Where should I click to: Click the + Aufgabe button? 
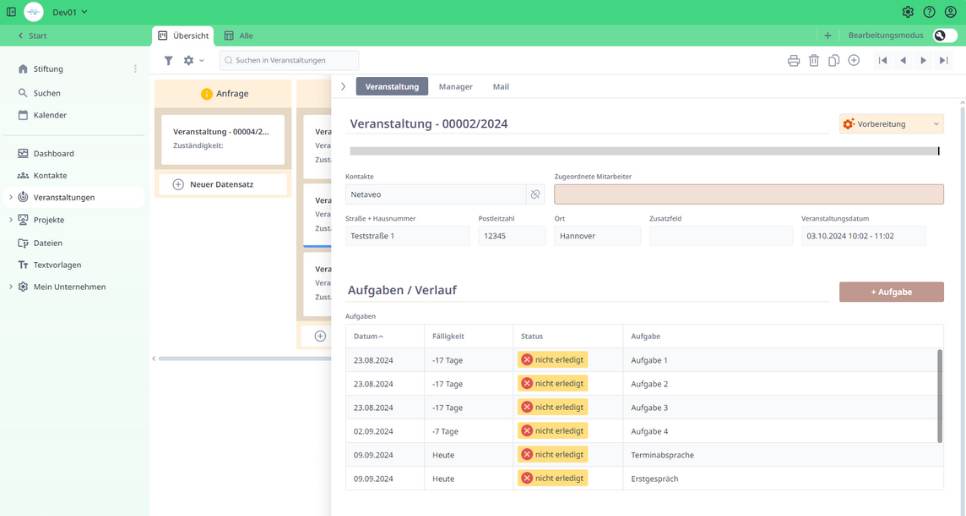[x=891, y=292]
